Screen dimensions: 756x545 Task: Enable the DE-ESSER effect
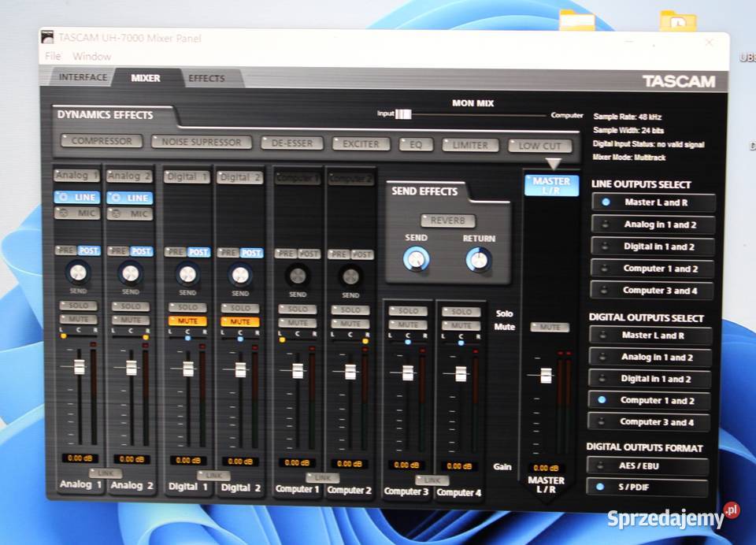point(291,143)
